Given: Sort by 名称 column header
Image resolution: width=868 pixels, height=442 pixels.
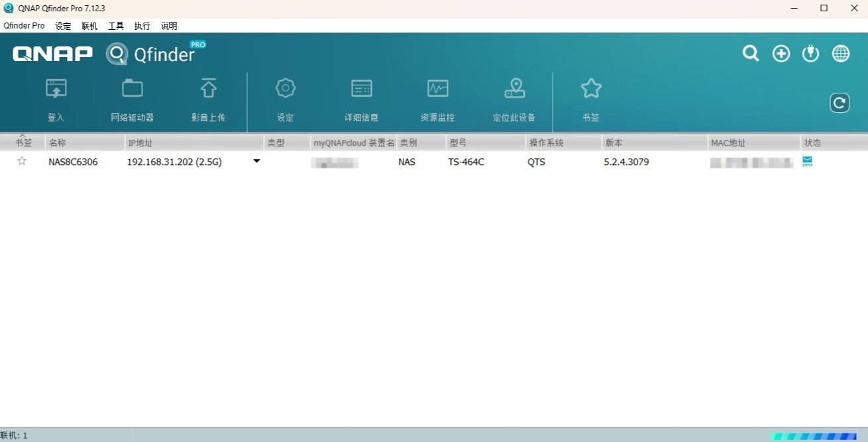Looking at the screenshot, I should click(x=85, y=142).
